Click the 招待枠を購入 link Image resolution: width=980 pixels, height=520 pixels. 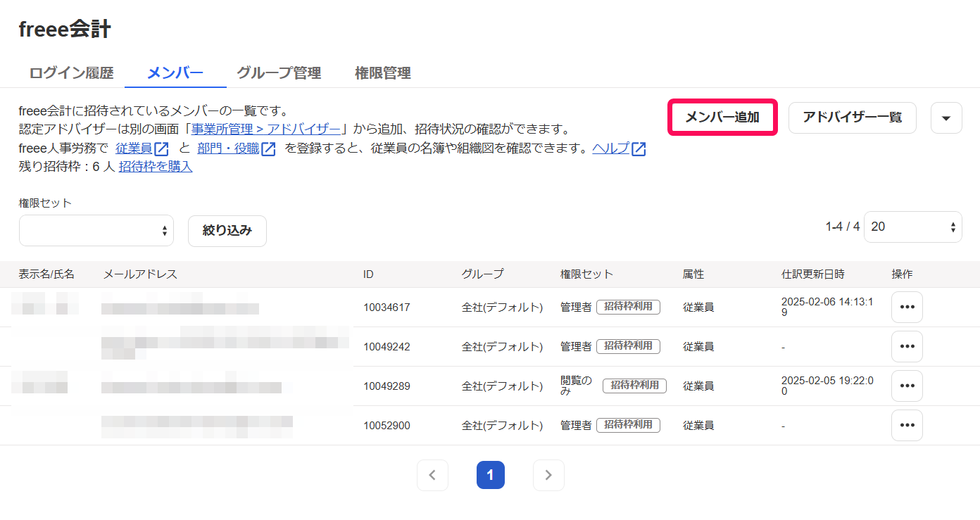[x=156, y=167]
